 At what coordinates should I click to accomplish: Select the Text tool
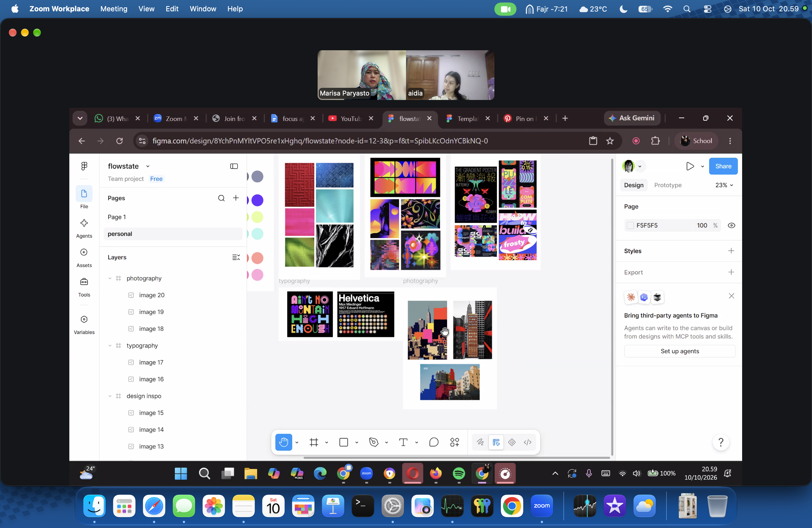403,442
